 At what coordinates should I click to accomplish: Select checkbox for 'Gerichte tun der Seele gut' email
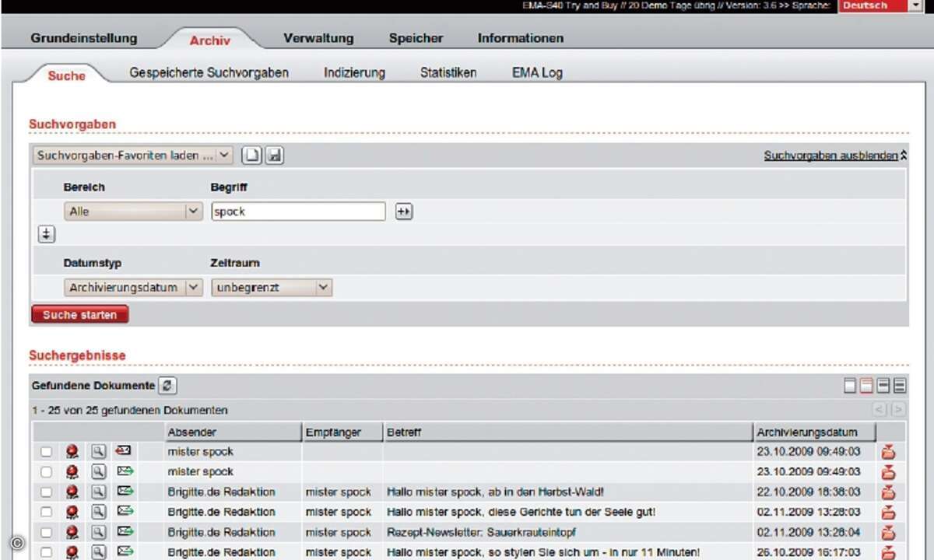[x=47, y=513]
